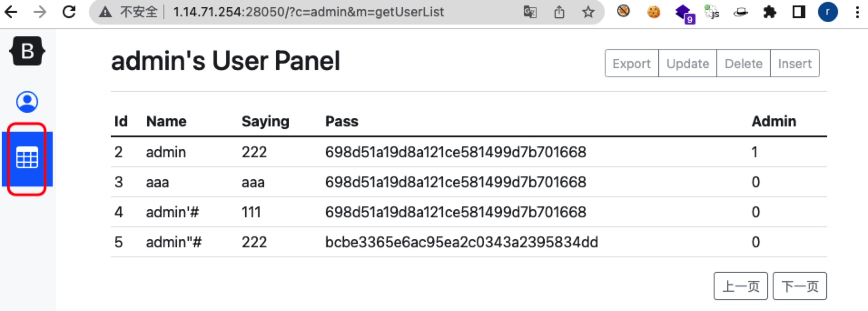Viewport: 868px width, 311px height.
Task: Click the Insert button
Action: pyautogui.click(x=794, y=63)
